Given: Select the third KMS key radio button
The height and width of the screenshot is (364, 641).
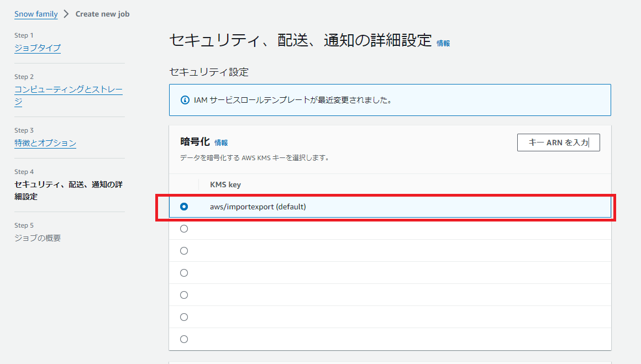Looking at the screenshot, I should coord(184,251).
